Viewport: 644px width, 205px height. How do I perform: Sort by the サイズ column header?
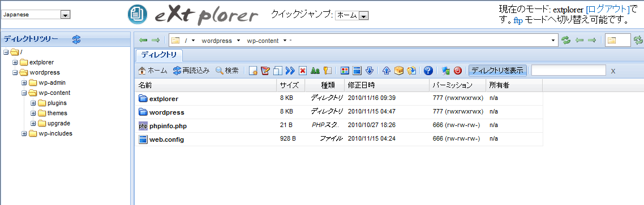(x=291, y=85)
